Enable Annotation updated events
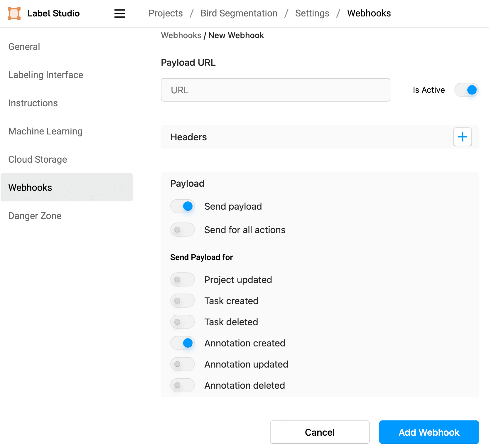489x448 pixels. click(x=182, y=364)
